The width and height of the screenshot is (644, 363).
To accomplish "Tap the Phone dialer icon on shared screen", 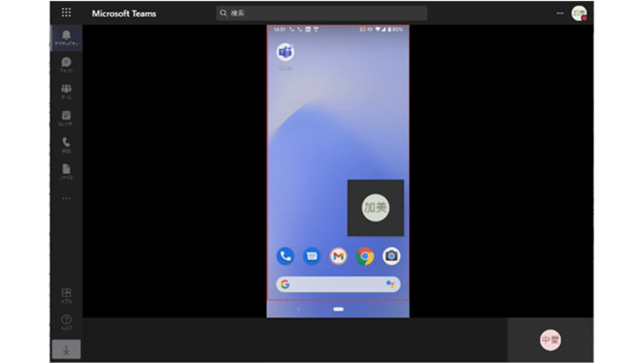I will coord(285,256).
